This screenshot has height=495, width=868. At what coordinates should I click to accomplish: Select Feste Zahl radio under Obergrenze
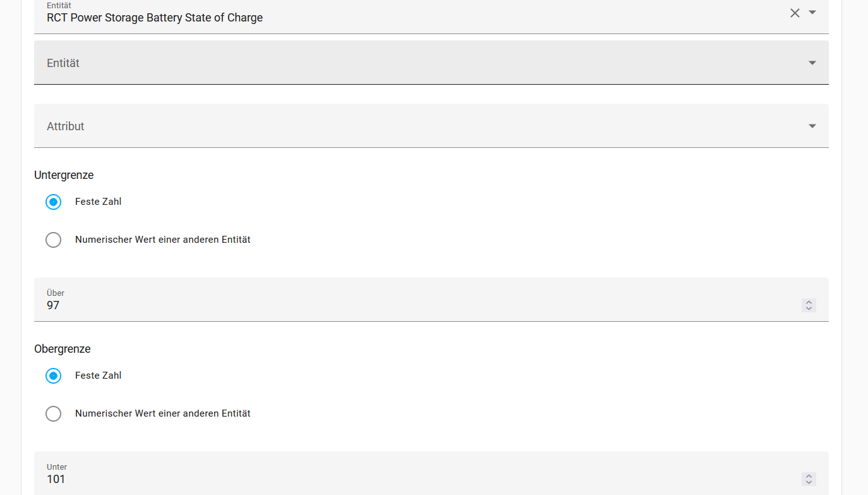(54, 376)
